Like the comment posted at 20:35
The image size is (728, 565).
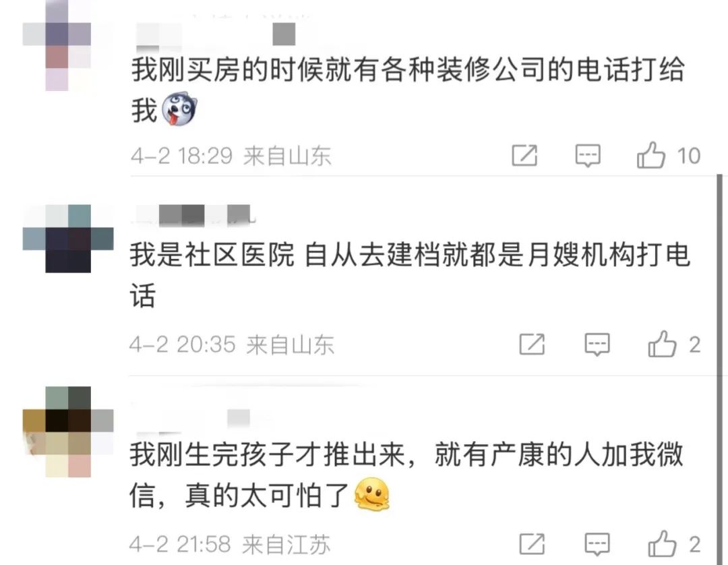pos(662,344)
